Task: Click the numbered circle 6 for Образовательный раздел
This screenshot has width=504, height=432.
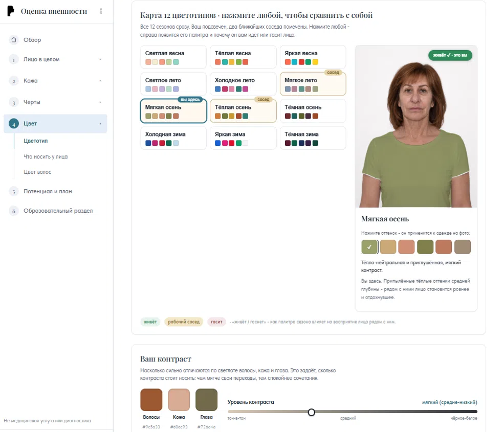Action: [x=13, y=211]
